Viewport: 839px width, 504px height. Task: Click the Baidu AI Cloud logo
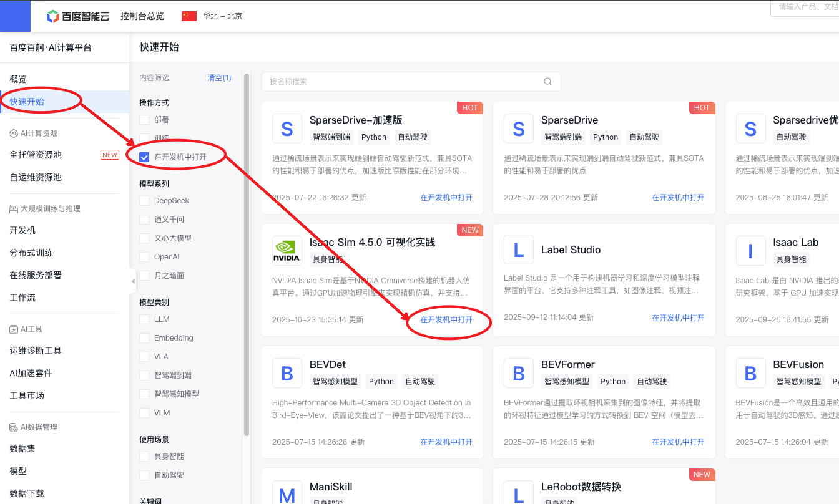79,16
